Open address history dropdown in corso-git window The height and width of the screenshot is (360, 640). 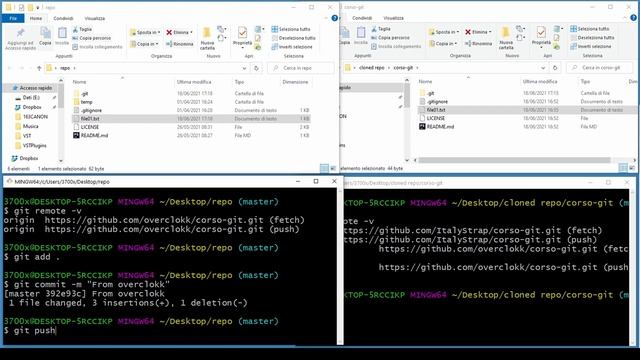(x=543, y=68)
